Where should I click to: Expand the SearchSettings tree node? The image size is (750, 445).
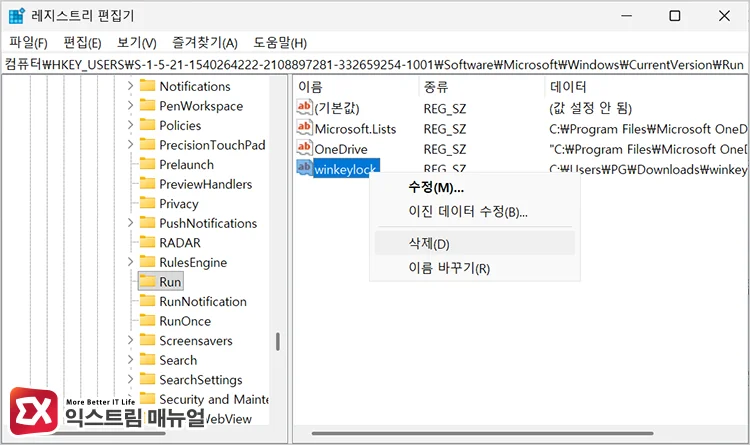pyautogui.click(x=130, y=379)
